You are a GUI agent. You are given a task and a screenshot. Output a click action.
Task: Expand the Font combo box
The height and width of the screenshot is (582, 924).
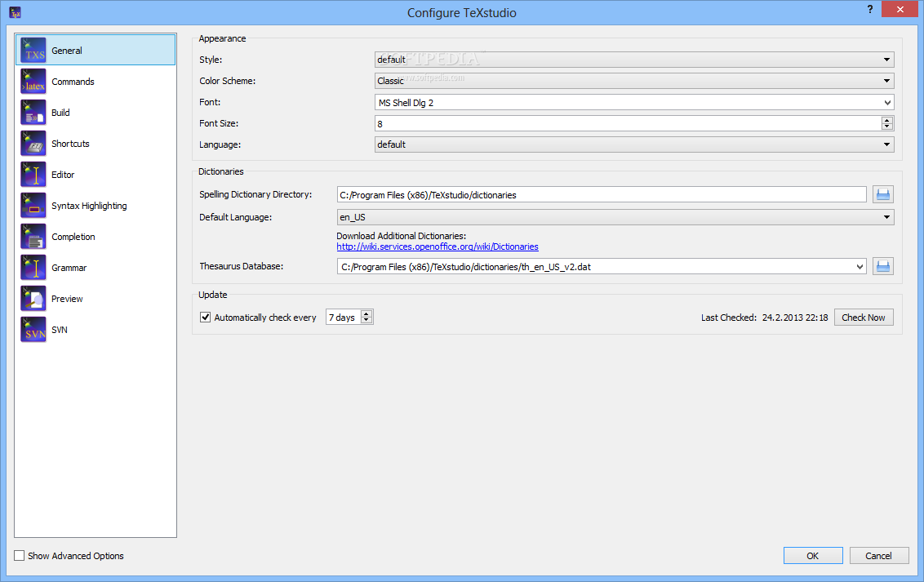point(887,103)
